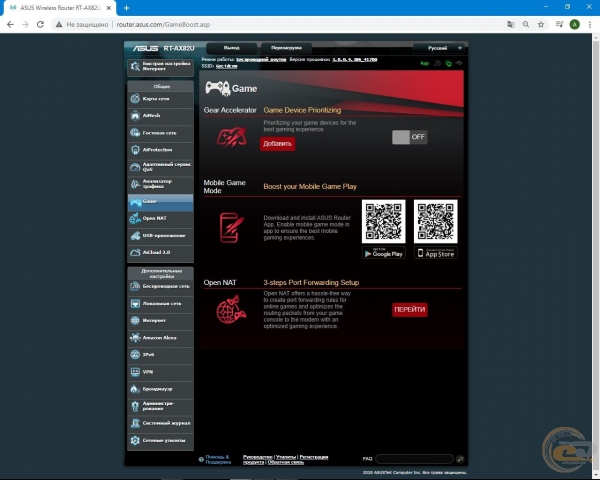
Task: Open the AiProtection sidebar item
Action: pyautogui.click(x=160, y=150)
